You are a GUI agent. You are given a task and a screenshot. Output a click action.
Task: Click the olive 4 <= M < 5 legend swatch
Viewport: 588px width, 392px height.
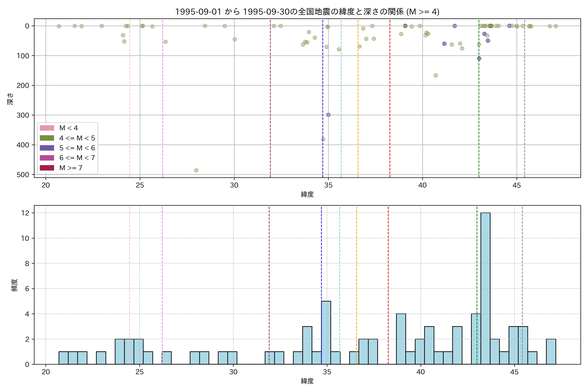[x=47, y=138]
